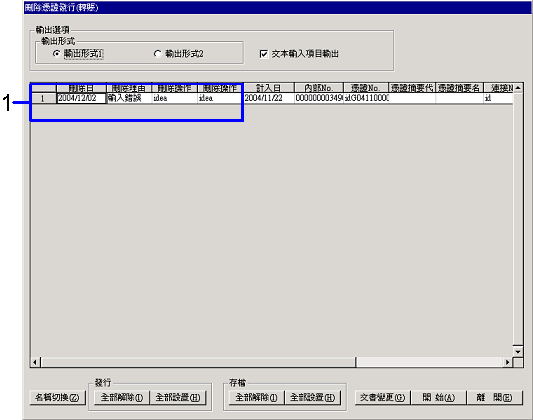Click the vertical scrollbar down arrow
Image resolution: width=533 pixels, height=420 pixels.
518,352
